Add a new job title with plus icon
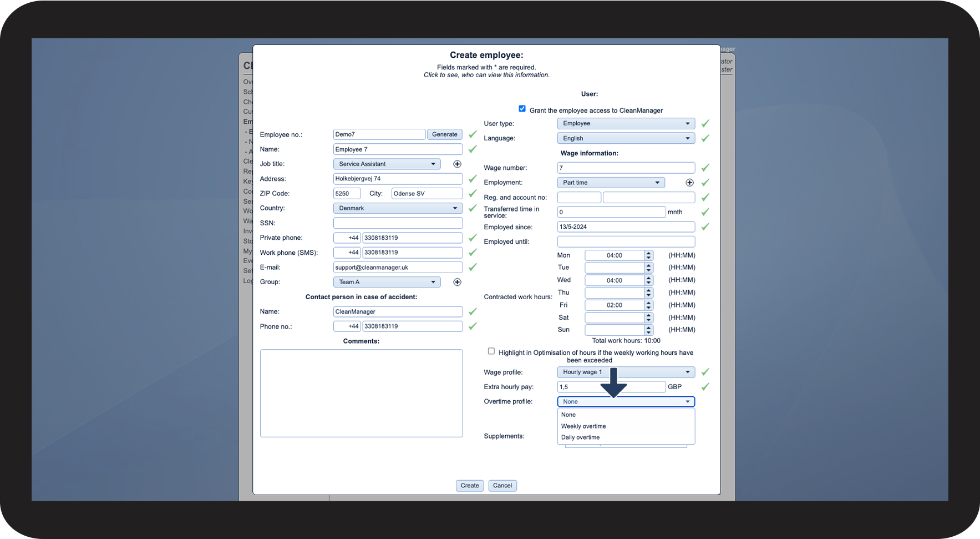The height and width of the screenshot is (539, 980). (457, 164)
